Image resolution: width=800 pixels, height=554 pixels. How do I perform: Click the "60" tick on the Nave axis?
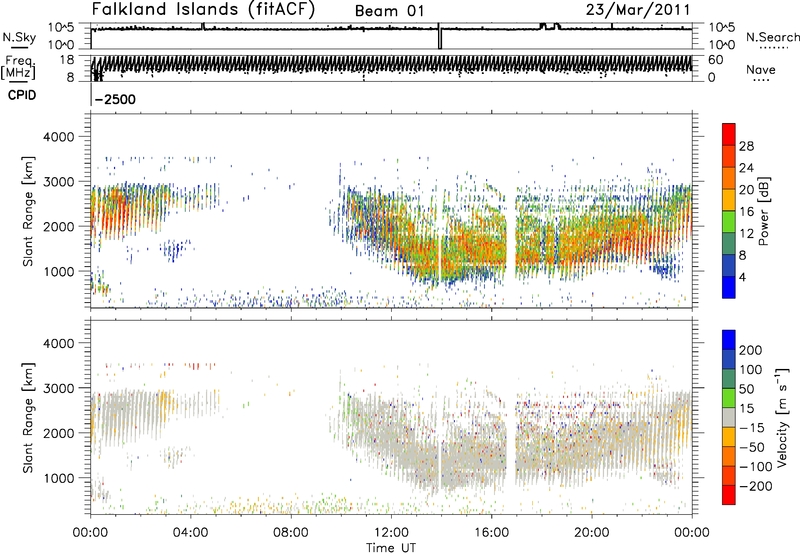click(x=716, y=60)
